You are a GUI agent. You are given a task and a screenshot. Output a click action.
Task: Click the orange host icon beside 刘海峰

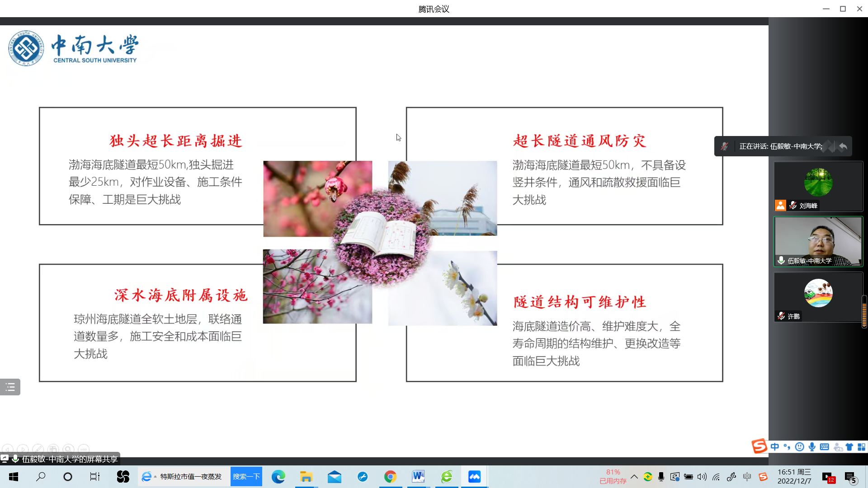tap(780, 206)
